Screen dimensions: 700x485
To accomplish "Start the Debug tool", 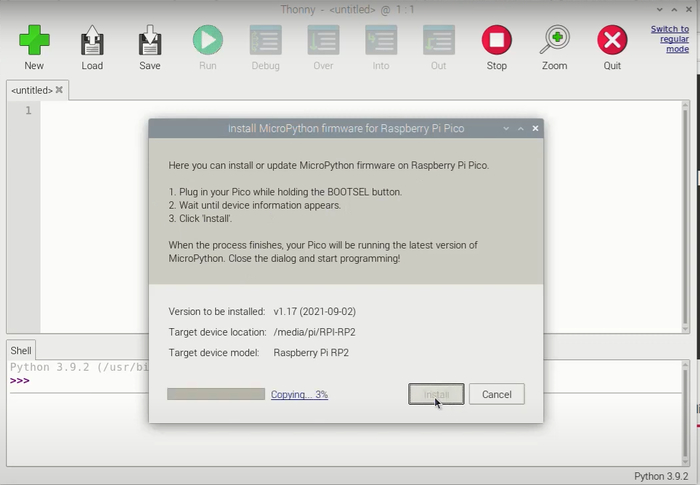I will point(266,47).
